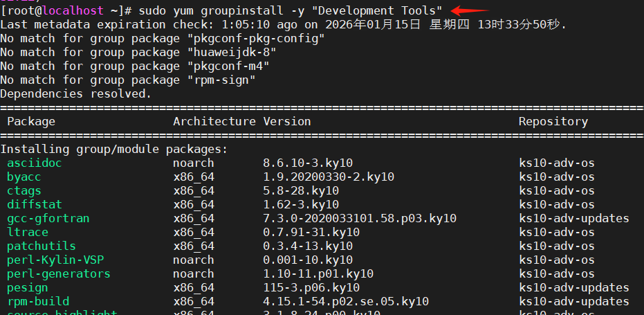
Task: Select the rpm-build package name
Action: pyautogui.click(x=38, y=301)
